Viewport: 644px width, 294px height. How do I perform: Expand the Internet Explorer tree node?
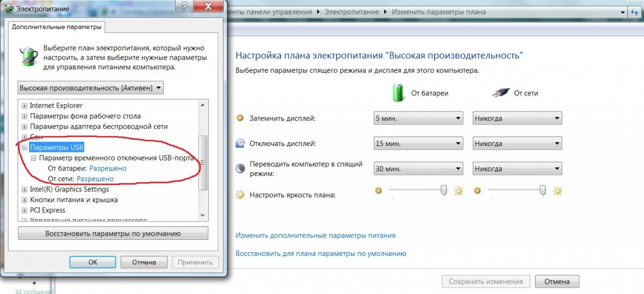click(24, 106)
